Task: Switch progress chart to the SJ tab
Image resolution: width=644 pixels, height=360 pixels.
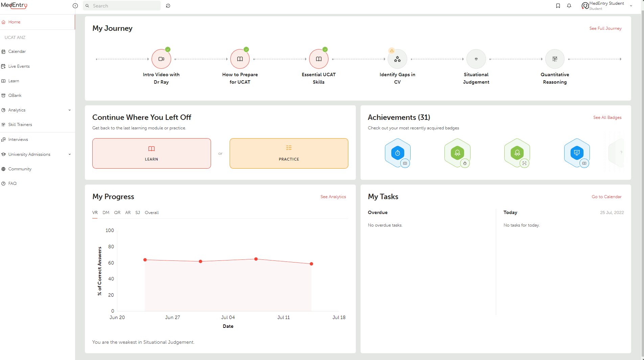Action: 138,213
